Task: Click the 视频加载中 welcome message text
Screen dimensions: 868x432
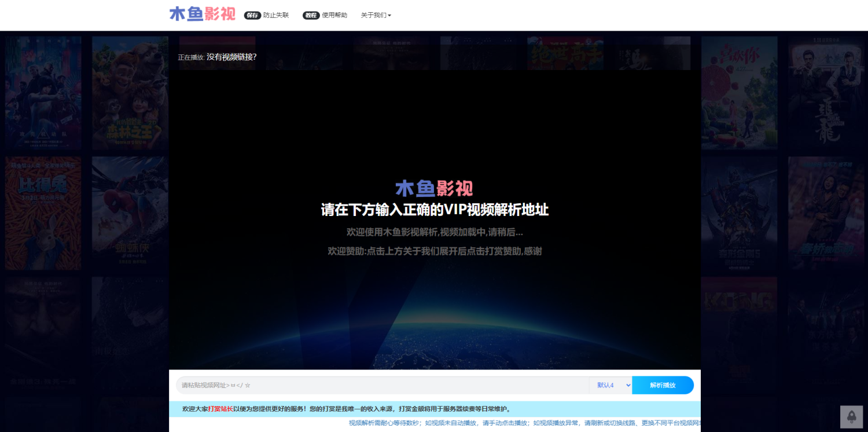Action: [x=435, y=232]
